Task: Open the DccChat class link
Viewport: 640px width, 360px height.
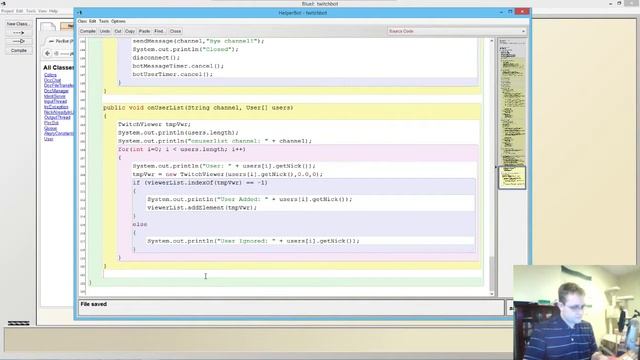Action: click(52, 80)
